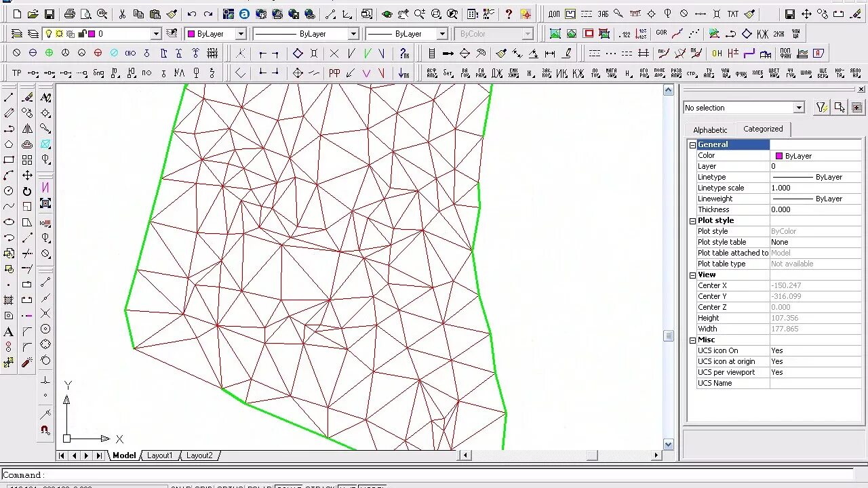Viewport: 868px width, 488px height.
Task: Select the Undo arrow icon
Action: [192, 14]
